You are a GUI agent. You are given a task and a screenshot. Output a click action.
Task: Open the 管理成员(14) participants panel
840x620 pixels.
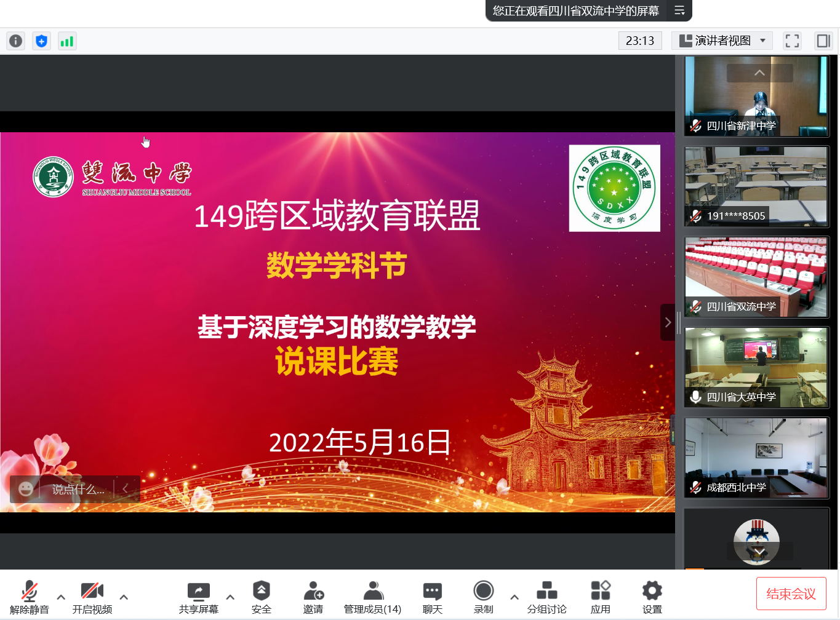pos(372,597)
